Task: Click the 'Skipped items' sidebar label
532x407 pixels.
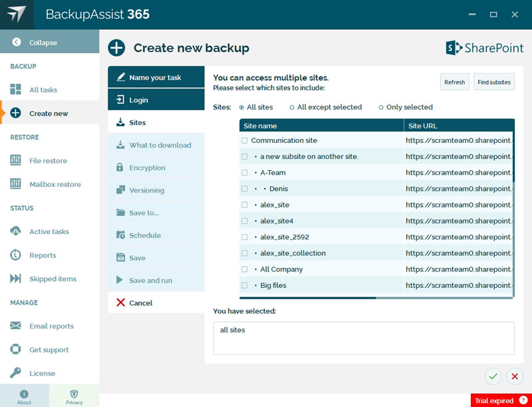Action: pyautogui.click(x=53, y=279)
